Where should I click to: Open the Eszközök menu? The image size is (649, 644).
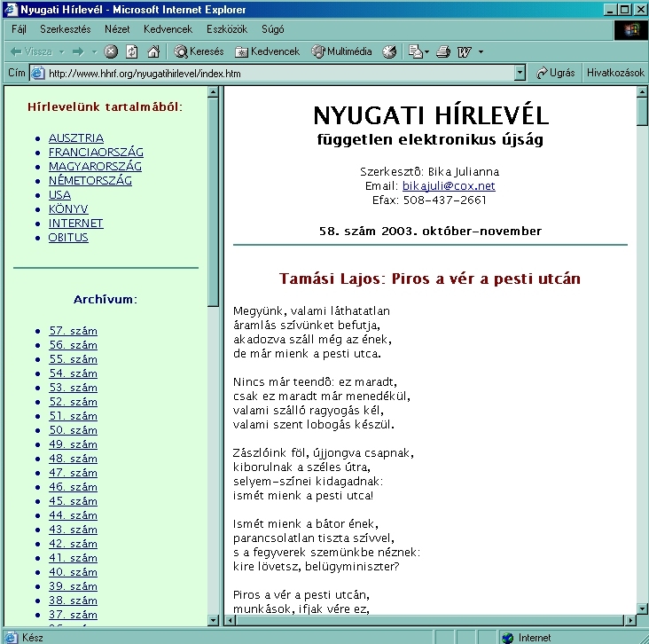pyautogui.click(x=227, y=29)
